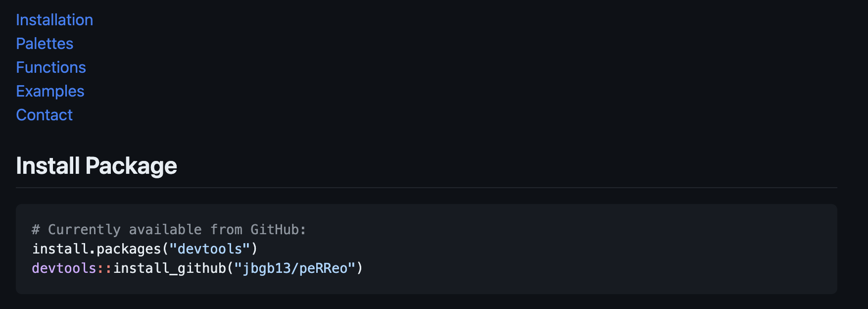This screenshot has height=309, width=868.
Task: Go to the Palettes section link
Action: click(x=45, y=44)
